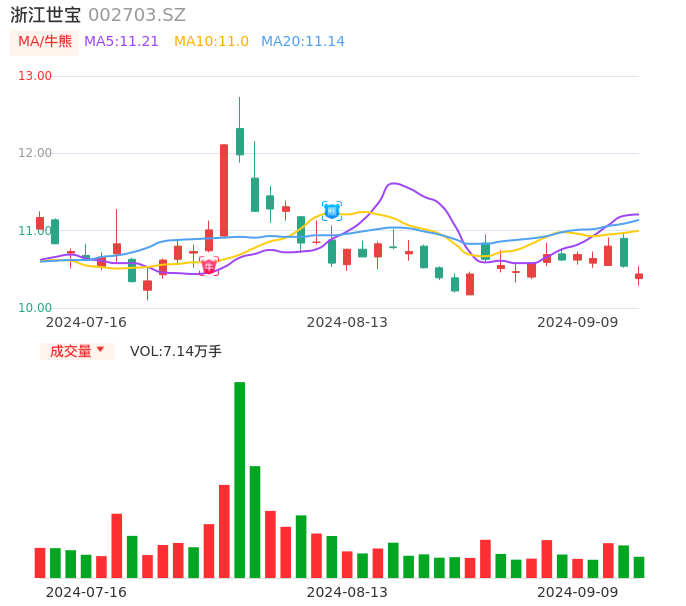Open the MA/牛熊 indicator selector
The image size is (686, 606).
[x=45, y=42]
